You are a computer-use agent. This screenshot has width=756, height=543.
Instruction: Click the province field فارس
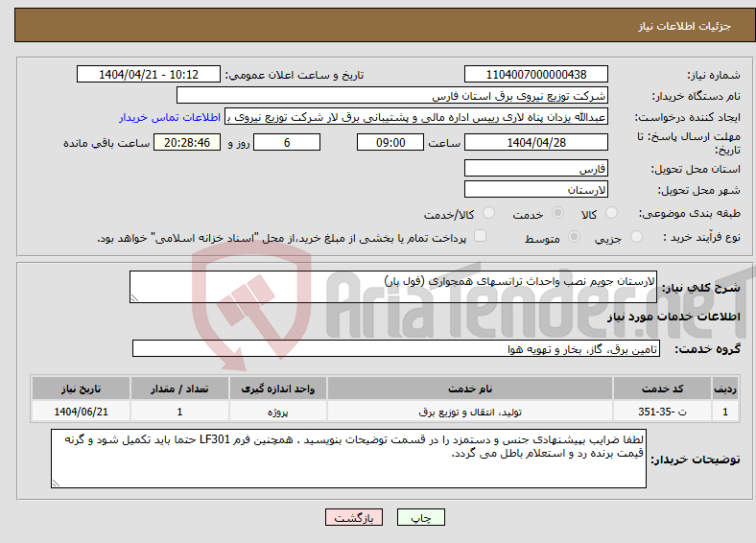536,168
